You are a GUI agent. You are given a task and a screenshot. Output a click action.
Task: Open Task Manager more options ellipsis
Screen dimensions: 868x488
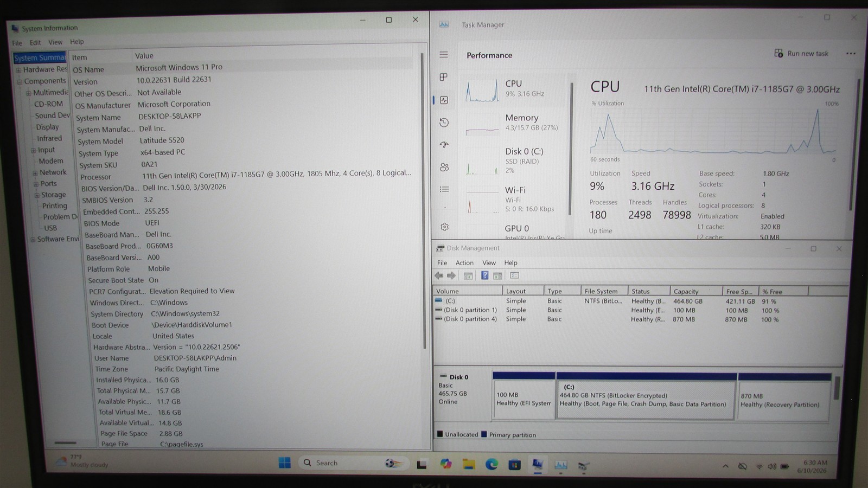[851, 54]
